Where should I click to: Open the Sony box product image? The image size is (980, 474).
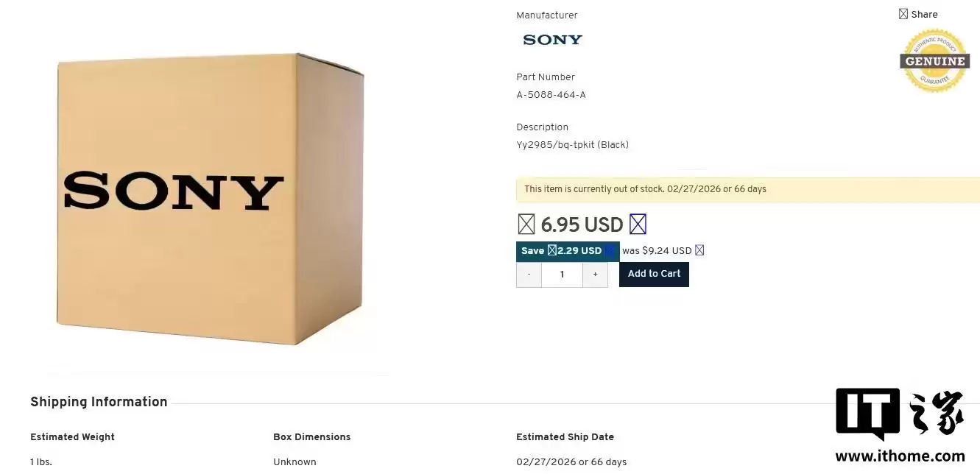[x=210, y=197]
